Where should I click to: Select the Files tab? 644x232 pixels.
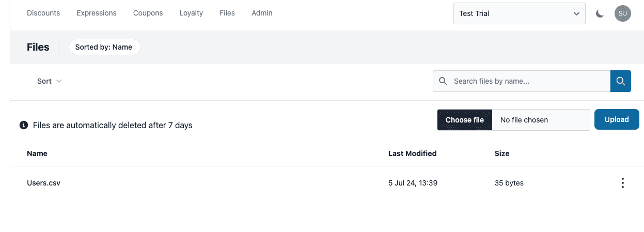[x=227, y=13]
